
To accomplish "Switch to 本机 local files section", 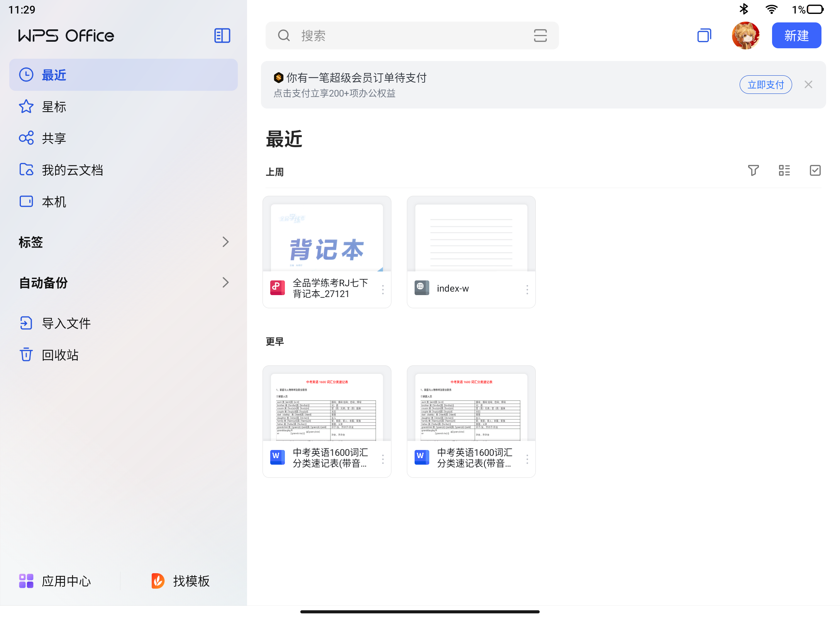I will pyautogui.click(x=54, y=201).
